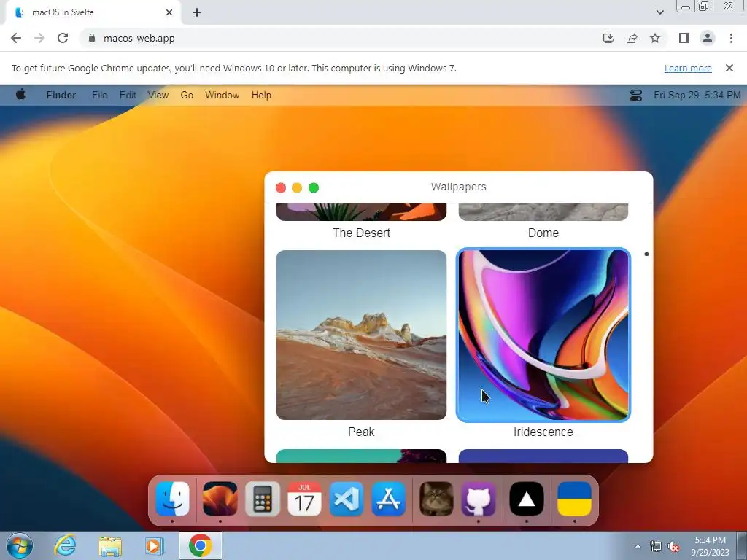Select The Desert wallpaper thumbnail

coord(361,212)
